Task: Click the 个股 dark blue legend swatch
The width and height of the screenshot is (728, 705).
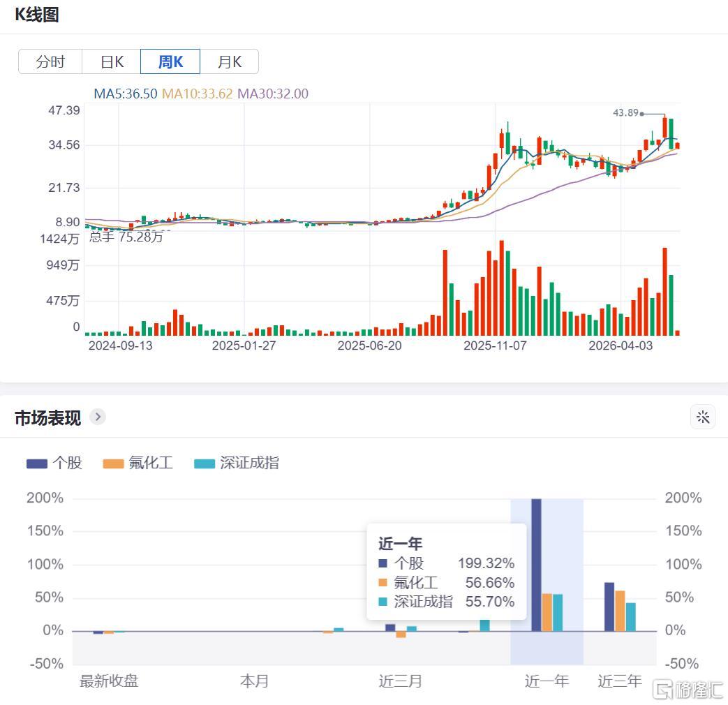Action: pyautogui.click(x=37, y=464)
